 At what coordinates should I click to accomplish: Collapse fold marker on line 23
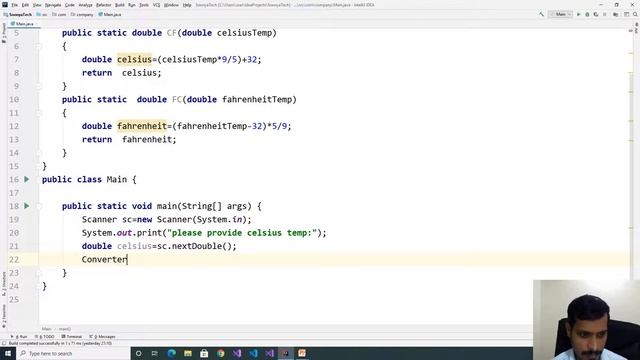(x=39, y=273)
